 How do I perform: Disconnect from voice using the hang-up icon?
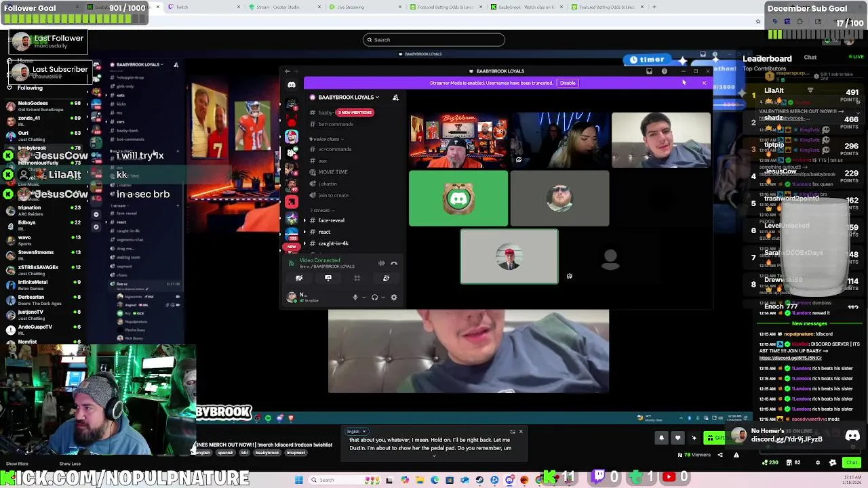point(394,263)
